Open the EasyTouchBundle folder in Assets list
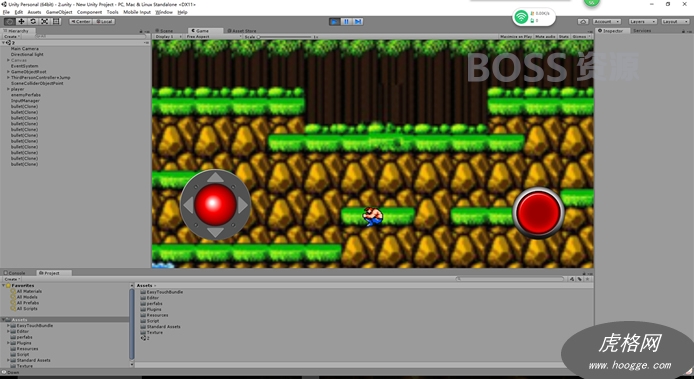The width and height of the screenshot is (694, 379). [161, 292]
